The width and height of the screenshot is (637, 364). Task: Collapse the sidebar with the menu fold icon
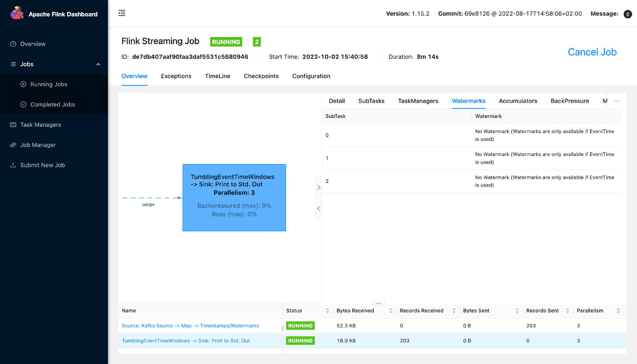(122, 13)
